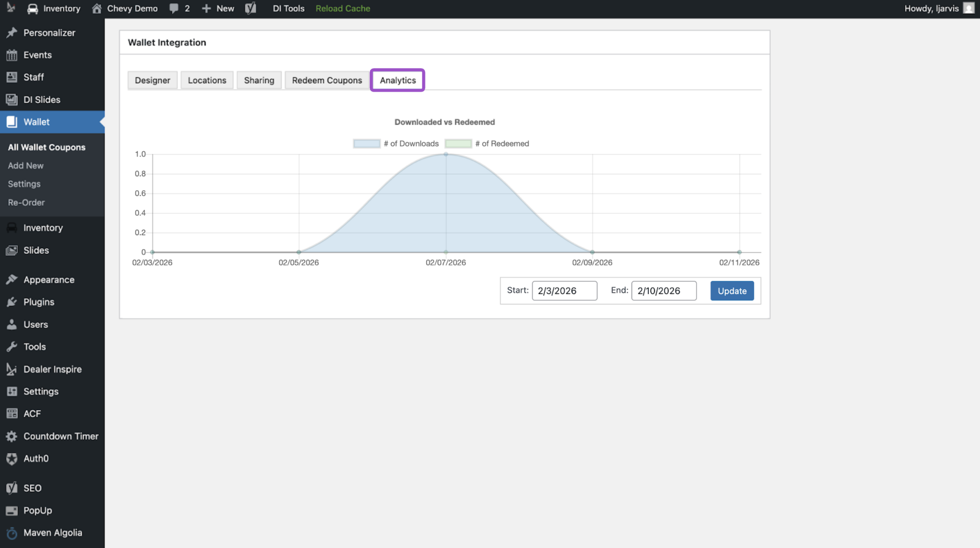Click Reload Cache link
The width and height of the screenshot is (980, 548).
pyautogui.click(x=343, y=8)
